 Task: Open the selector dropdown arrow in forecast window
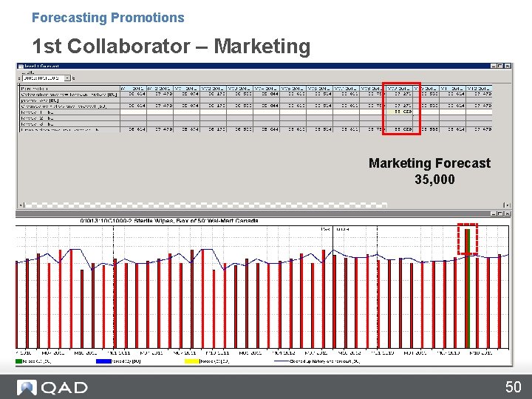[67, 78]
